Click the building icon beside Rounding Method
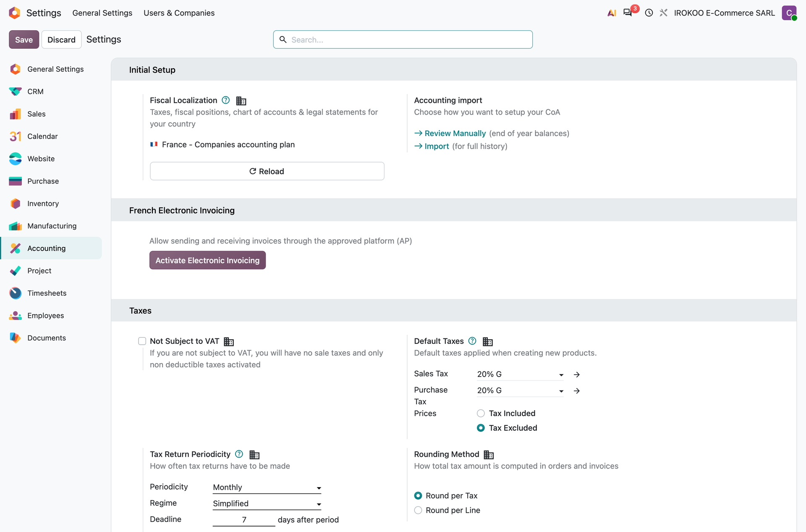The width and height of the screenshot is (806, 532). [489, 454]
